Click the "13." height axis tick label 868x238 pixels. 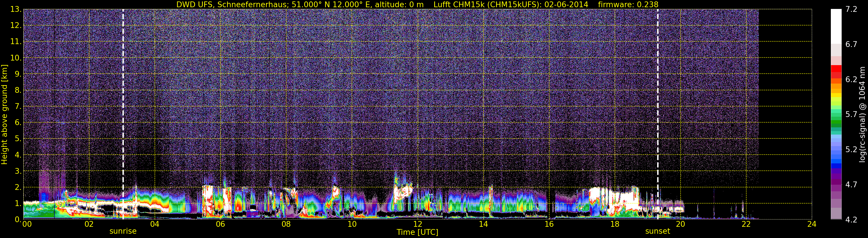pos(16,10)
